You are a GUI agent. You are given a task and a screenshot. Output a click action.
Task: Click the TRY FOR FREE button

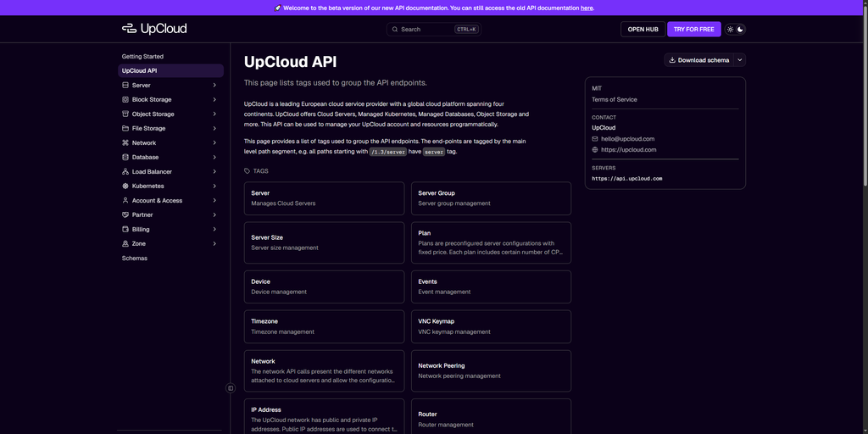coord(694,30)
